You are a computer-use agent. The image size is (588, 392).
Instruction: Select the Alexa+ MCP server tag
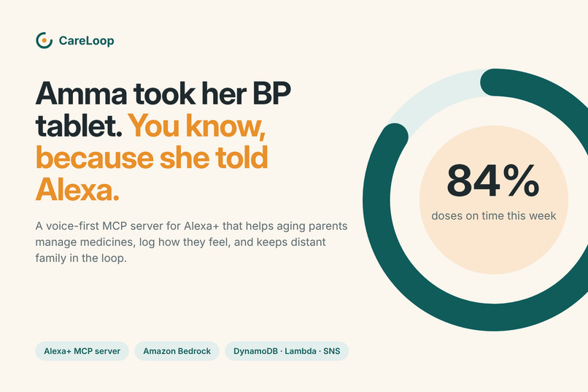point(82,351)
